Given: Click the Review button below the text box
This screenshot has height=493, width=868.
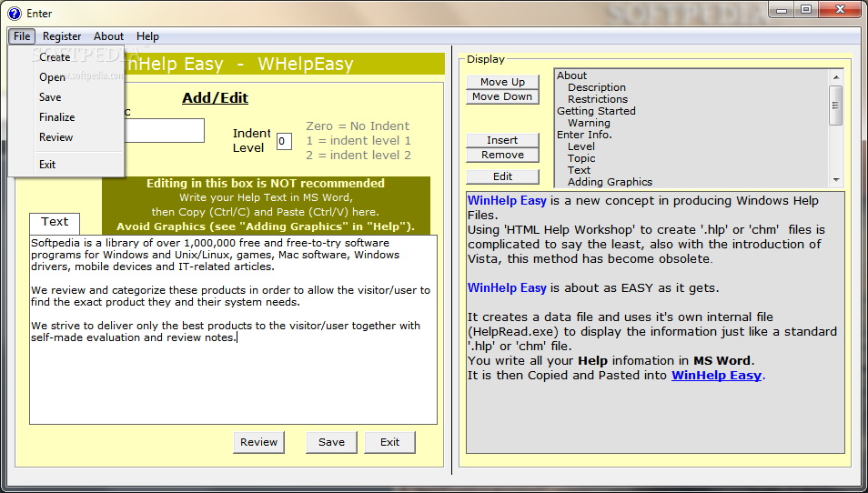Looking at the screenshot, I should (x=258, y=442).
